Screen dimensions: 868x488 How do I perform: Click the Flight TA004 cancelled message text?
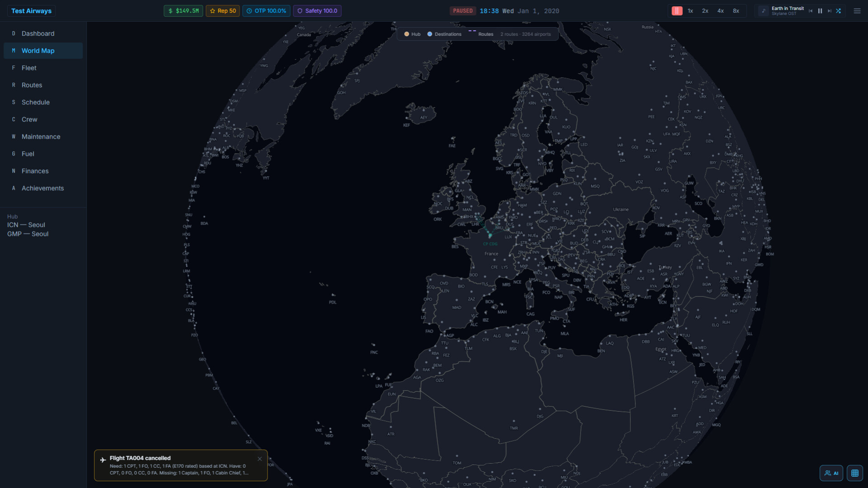point(140,458)
